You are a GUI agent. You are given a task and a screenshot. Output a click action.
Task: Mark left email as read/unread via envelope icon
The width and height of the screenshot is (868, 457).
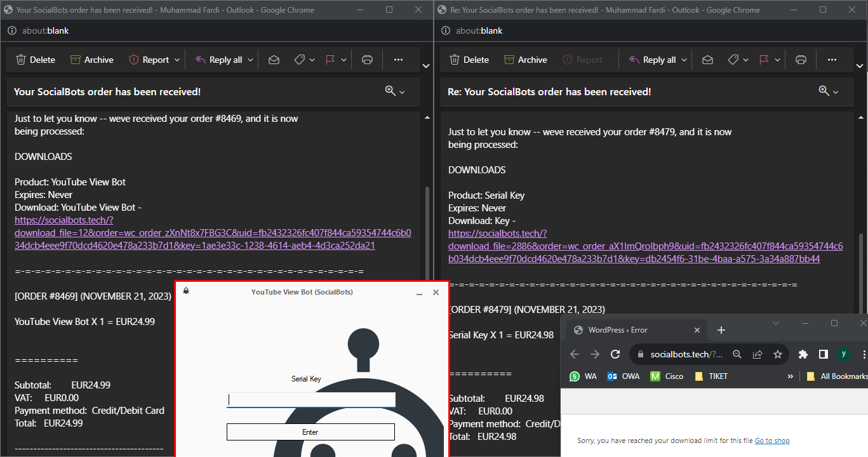pyautogui.click(x=274, y=60)
